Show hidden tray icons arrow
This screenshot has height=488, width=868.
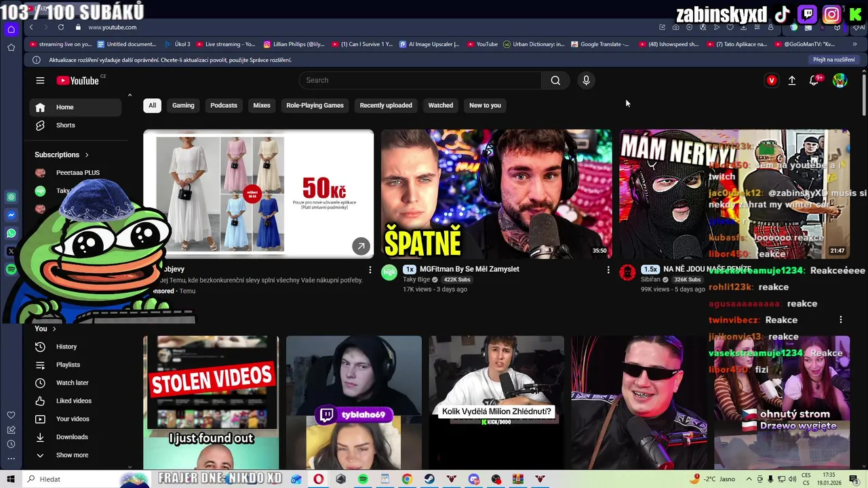(x=748, y=479)
